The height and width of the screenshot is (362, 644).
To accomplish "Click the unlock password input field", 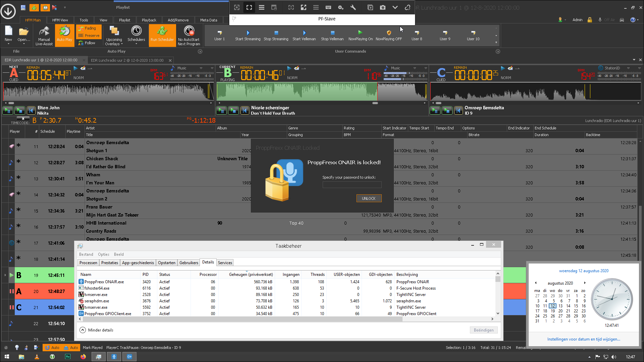I will (x=352, y=185).
